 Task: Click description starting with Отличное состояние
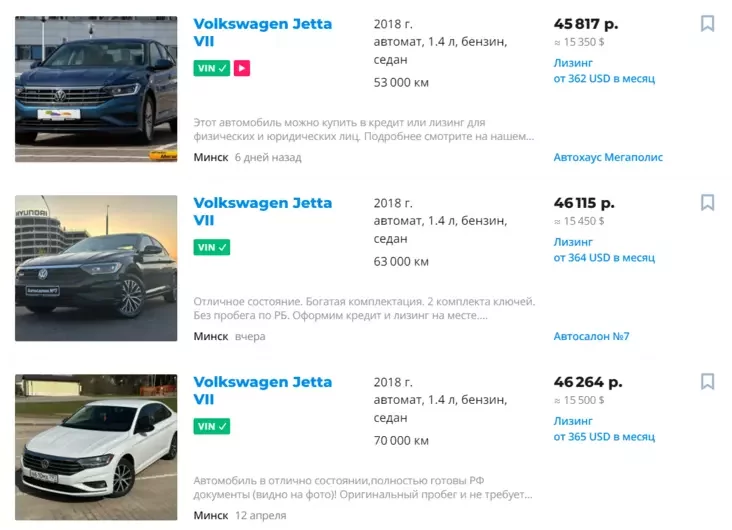pyautogui.click(x=364, y=308)
